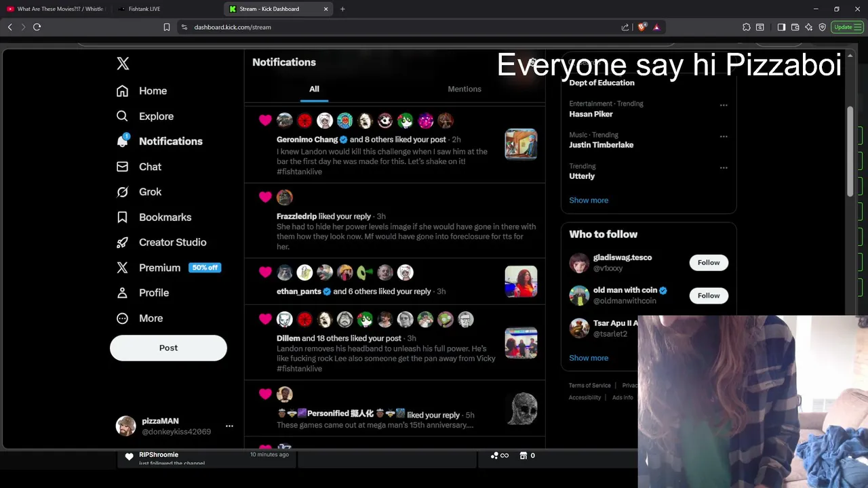868x488 pixels.
Task: Click the shop basket icon showing 0
Action: click(524, 455)
